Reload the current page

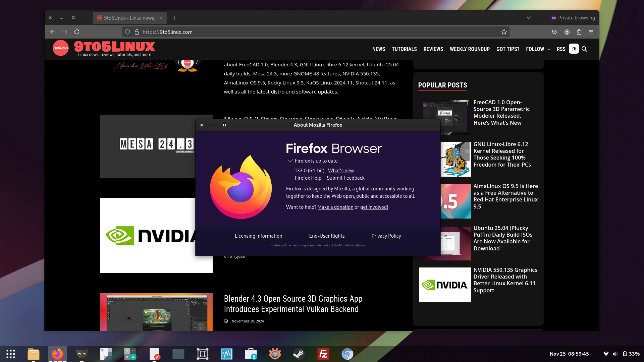[77, 32]
